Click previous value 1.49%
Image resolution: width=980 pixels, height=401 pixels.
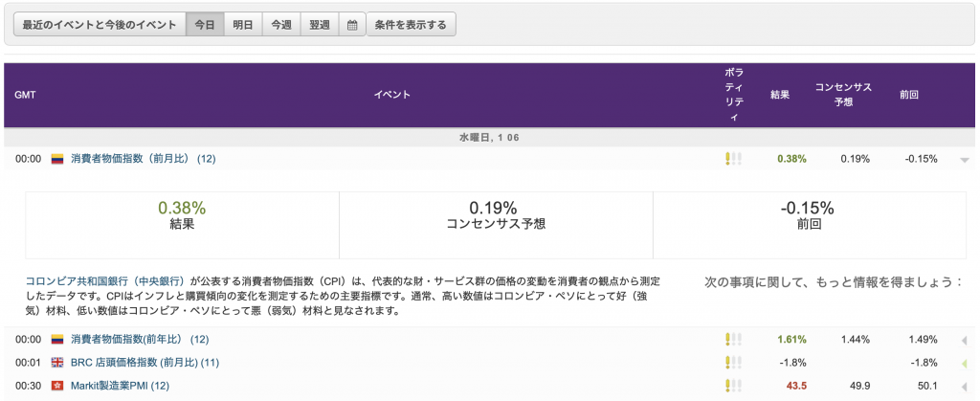pos(923,339)
